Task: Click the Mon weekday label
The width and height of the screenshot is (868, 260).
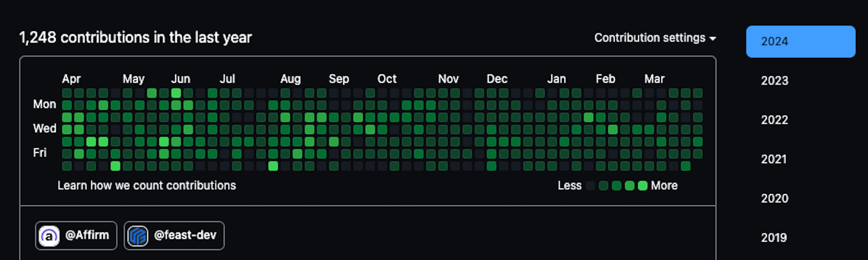Action: pyautogui.click(x=44, y=104)
